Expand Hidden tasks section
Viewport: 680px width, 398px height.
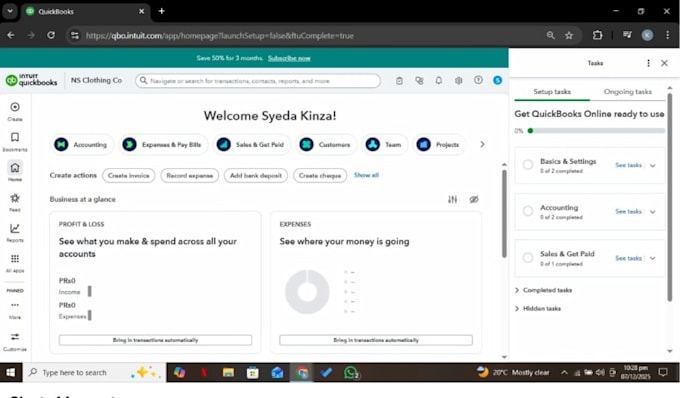click(538, 308)
